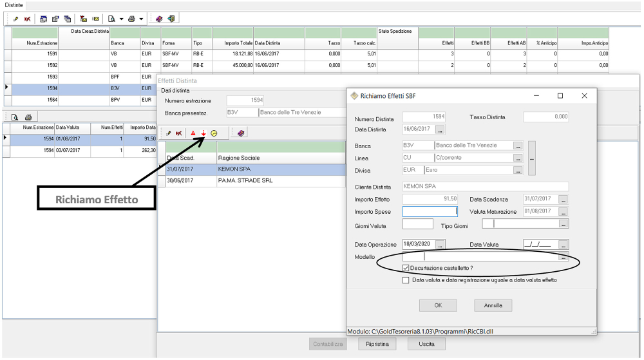
Task: Open the Modello field lookup button
Action: (564, 257)
